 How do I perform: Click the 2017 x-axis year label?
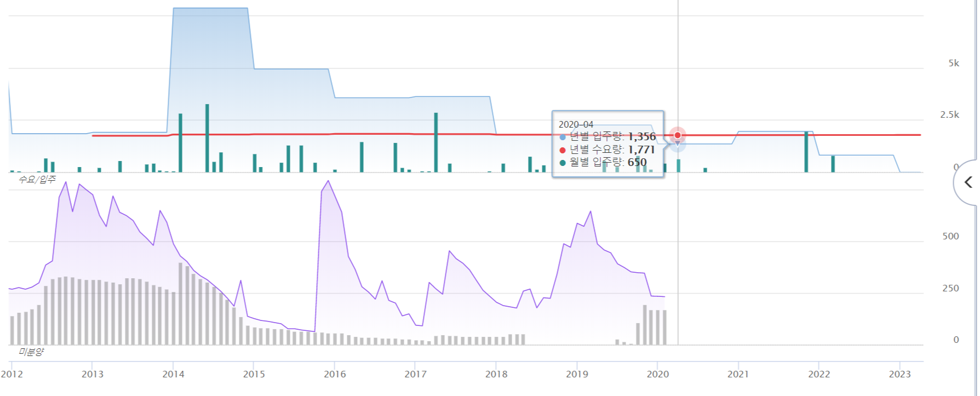pyautogui.click(x=415, y=374)
